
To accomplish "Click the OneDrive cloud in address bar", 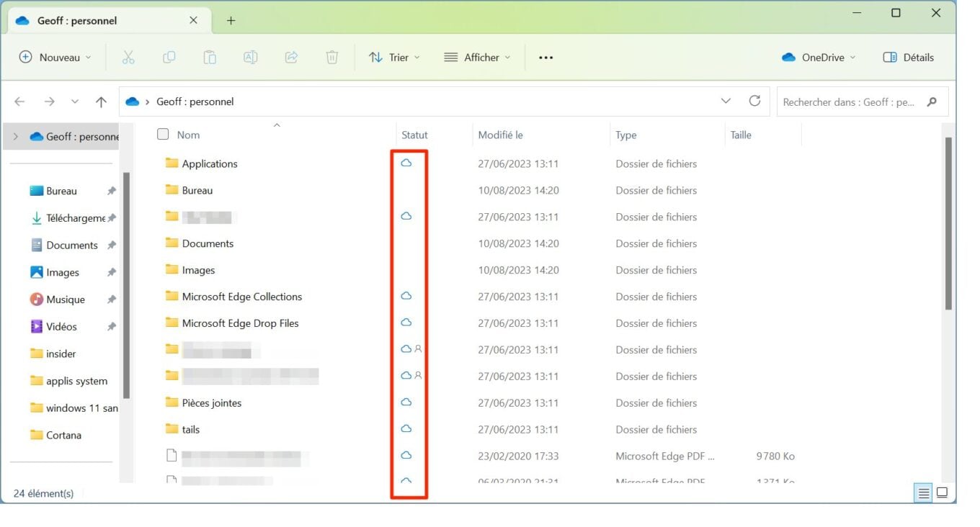I will [x=132, y=102].
